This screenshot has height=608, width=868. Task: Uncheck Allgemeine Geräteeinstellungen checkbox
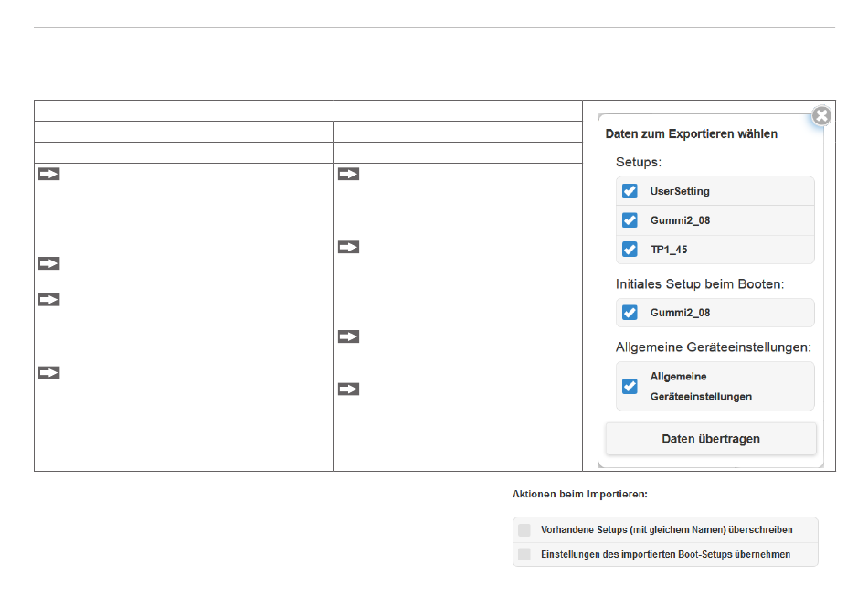pos(630,386)
